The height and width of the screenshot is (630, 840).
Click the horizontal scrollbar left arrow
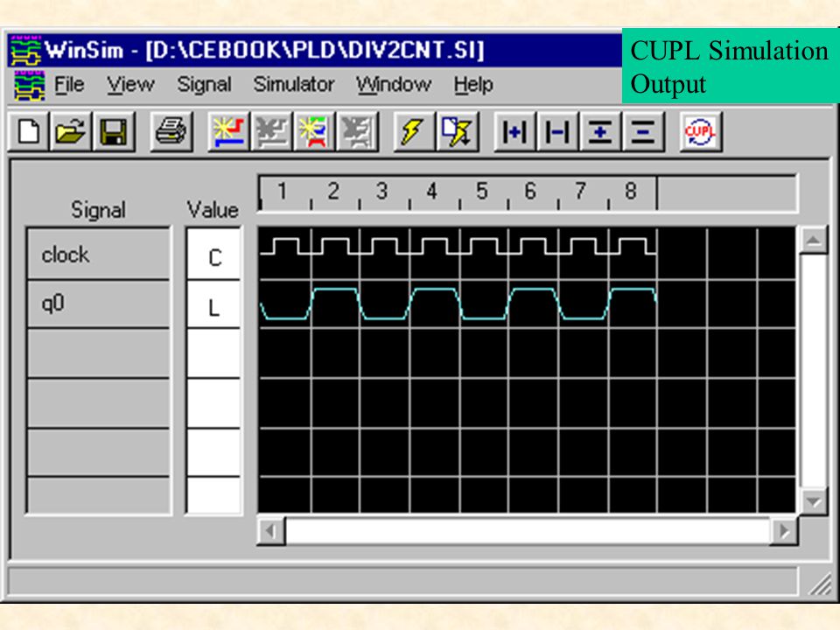click(x=271, y=531)
